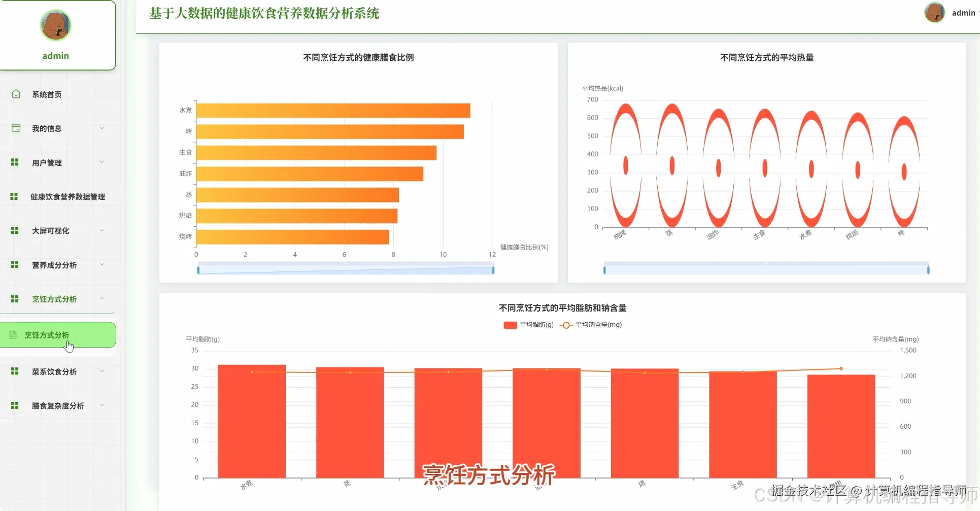Collapse the 烹饪方式分析 chevron
Screen dimensions: 980x511
point(102,298)
